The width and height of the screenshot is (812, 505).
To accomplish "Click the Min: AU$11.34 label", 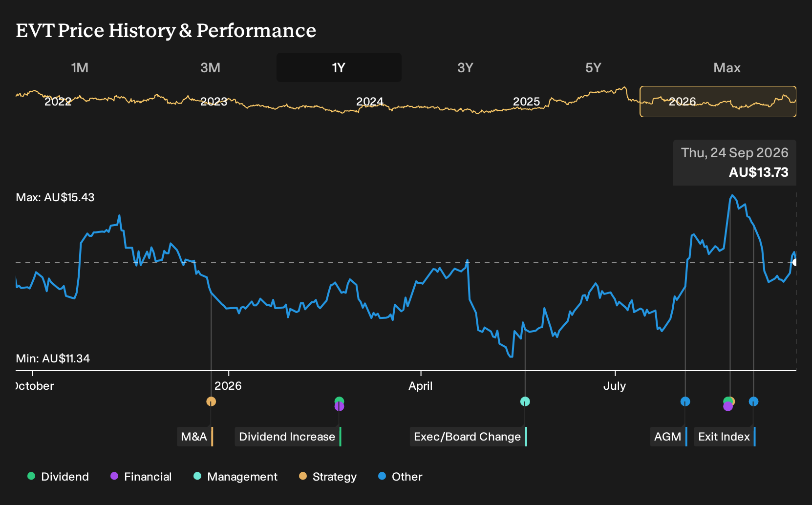I will point(53,358).
